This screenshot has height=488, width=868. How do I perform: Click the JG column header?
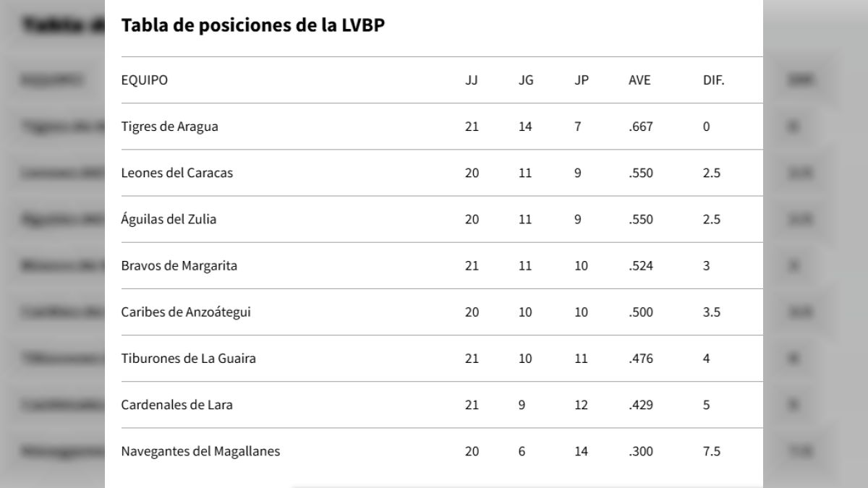(526, 80)
